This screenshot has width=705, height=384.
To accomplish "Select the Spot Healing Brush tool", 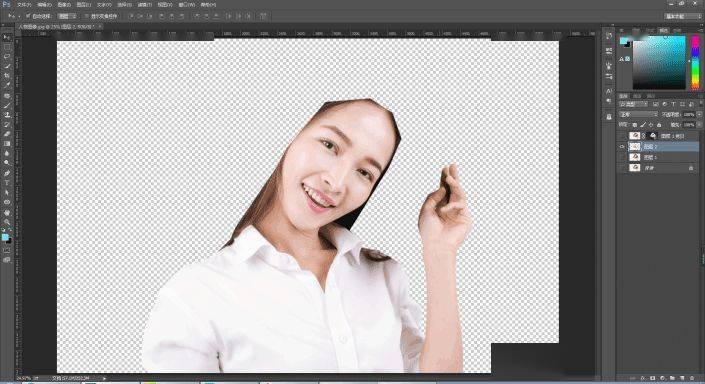I will tap(7, 96).
